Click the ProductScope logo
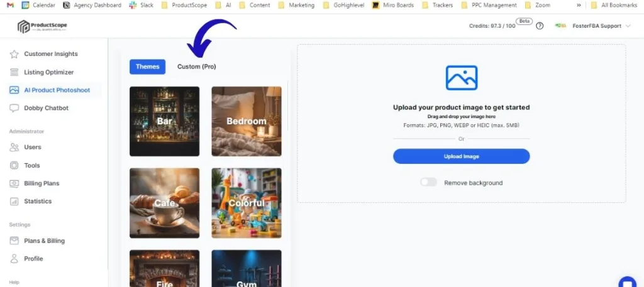The image size is (644, 287). pyautogui.click(x=42, y=26)
